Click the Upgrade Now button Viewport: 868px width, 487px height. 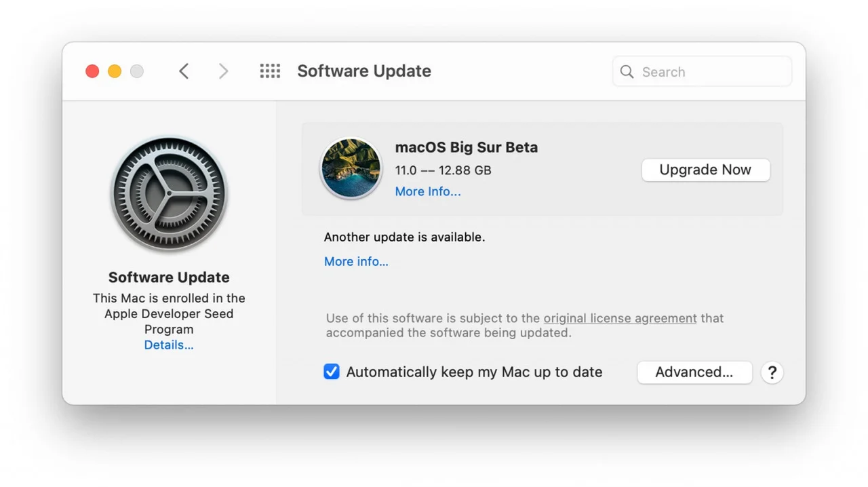(705, 170)
